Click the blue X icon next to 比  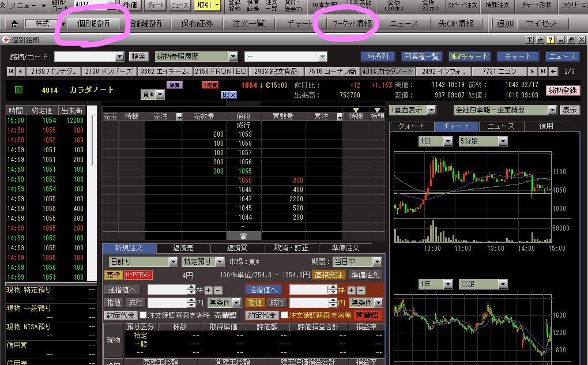(233, 95)
